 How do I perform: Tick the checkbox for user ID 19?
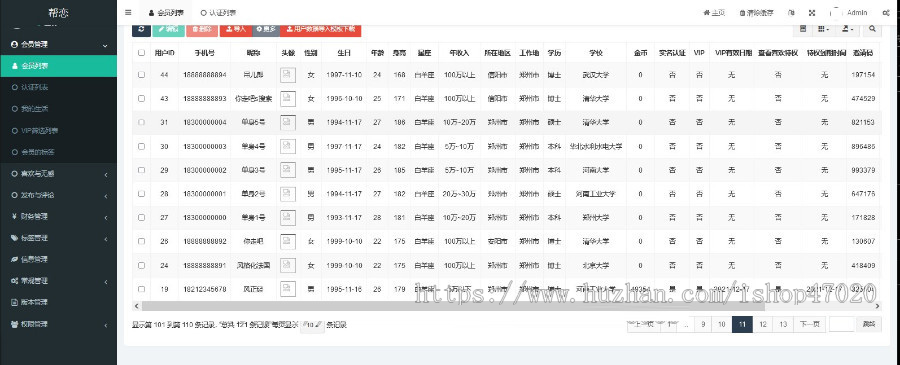(x=141, y=289)
